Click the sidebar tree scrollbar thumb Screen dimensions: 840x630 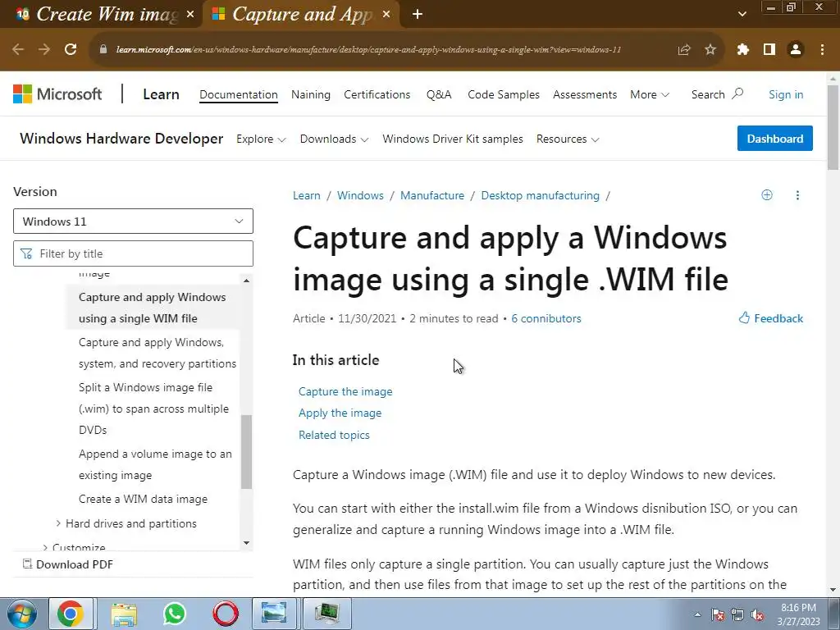click(246, 452)
